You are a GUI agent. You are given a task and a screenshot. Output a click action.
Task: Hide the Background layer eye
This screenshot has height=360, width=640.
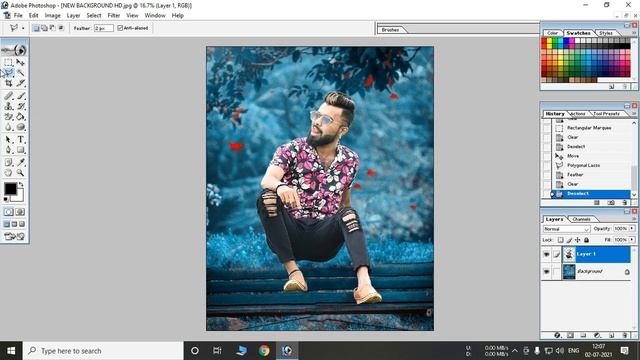click(x=547, y=272)
